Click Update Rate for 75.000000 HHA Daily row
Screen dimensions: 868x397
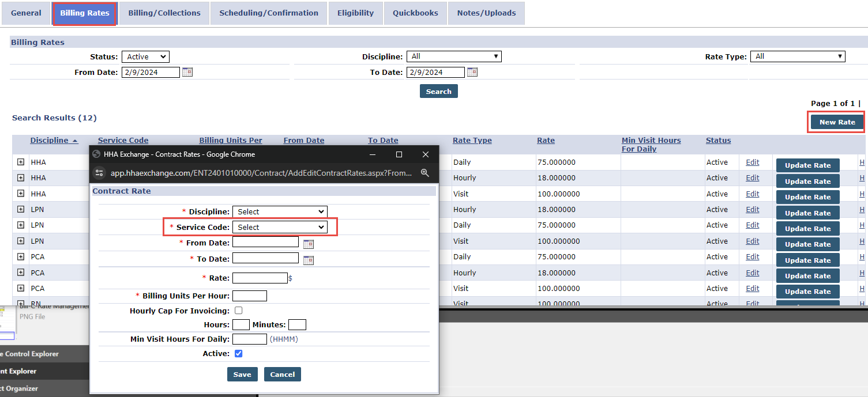click(x=807, y=165)
